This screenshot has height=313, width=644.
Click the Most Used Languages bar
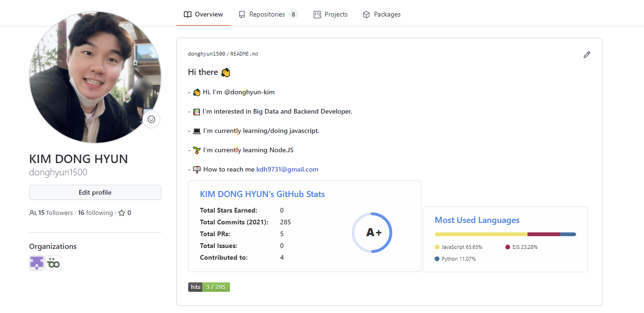505,234
